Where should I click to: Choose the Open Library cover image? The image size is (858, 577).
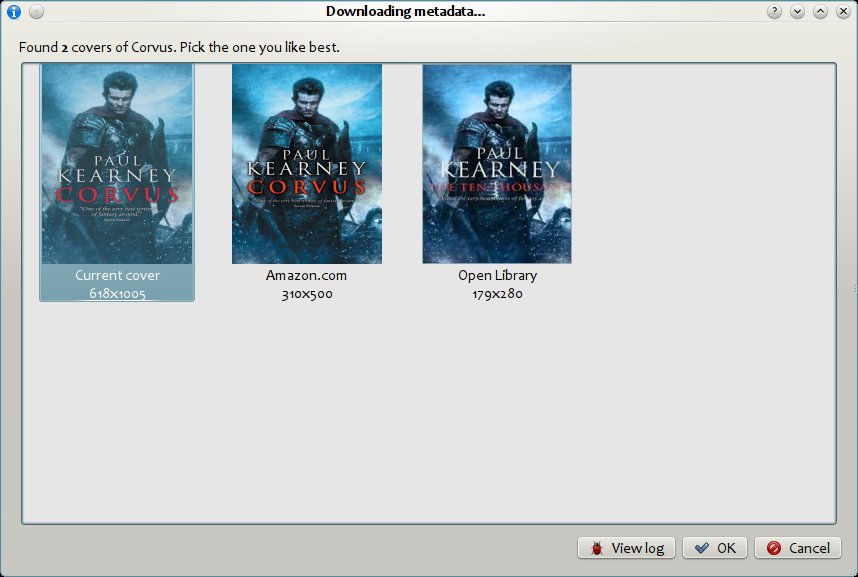[497, 164]
